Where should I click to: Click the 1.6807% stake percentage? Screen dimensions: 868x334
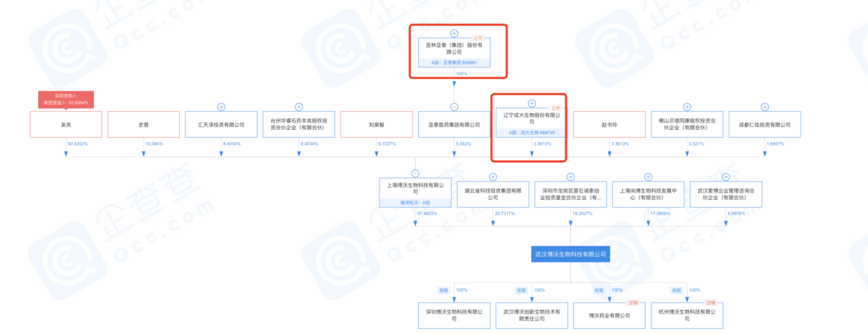[x=775, y=143]
